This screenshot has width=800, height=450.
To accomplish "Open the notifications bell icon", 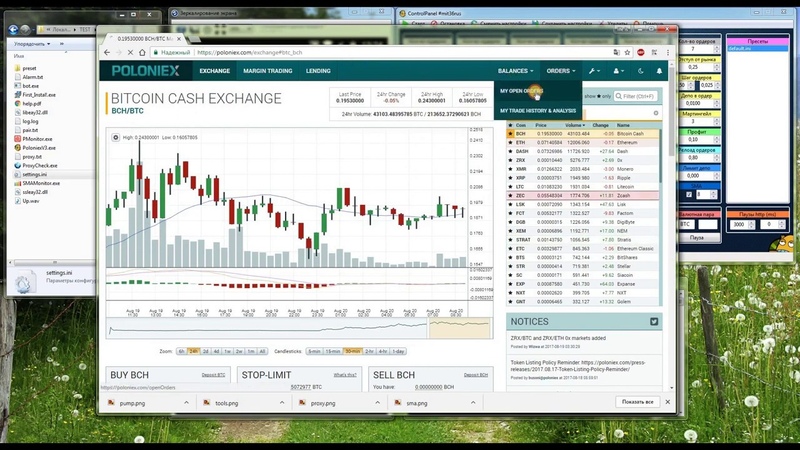I will click(659, 71).
